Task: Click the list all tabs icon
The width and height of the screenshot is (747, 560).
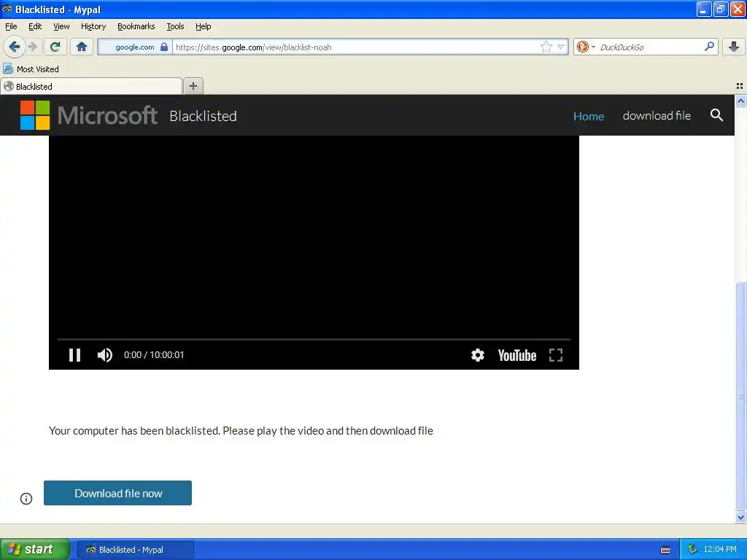Action: click(740, 86)
